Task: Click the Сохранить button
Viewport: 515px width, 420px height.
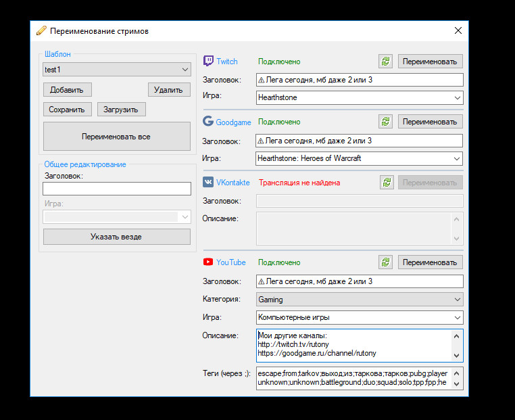Action: click(67, 110)
